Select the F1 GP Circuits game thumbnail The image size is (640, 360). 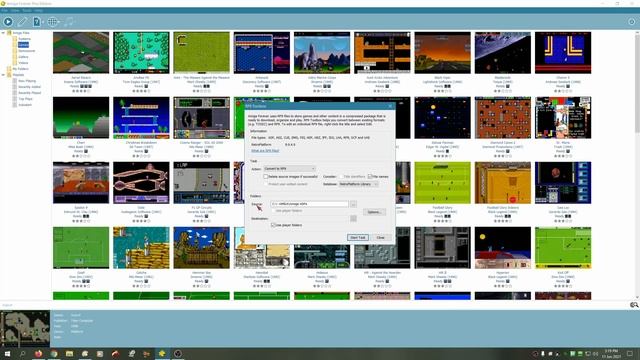[x=201, y=182]
